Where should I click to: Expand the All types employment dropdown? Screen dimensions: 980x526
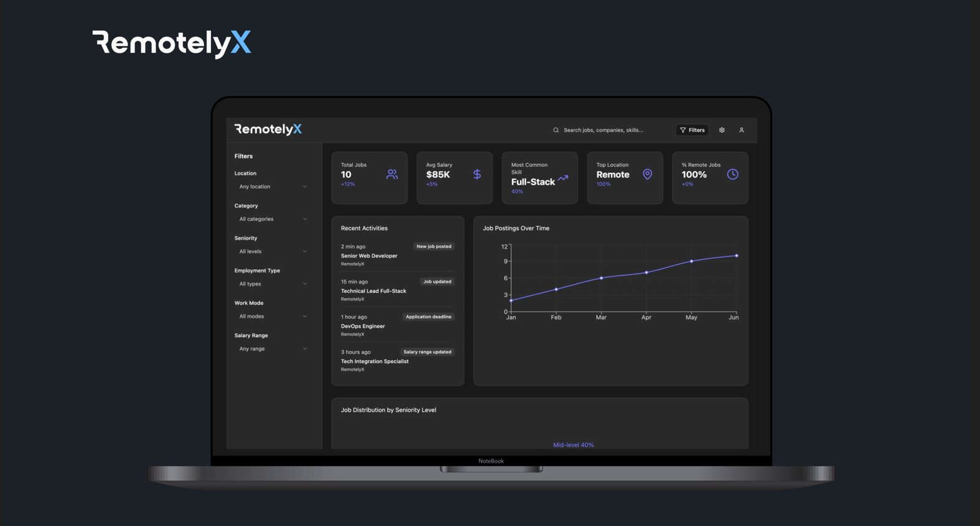pyautogui.click(x=273, y=284)
